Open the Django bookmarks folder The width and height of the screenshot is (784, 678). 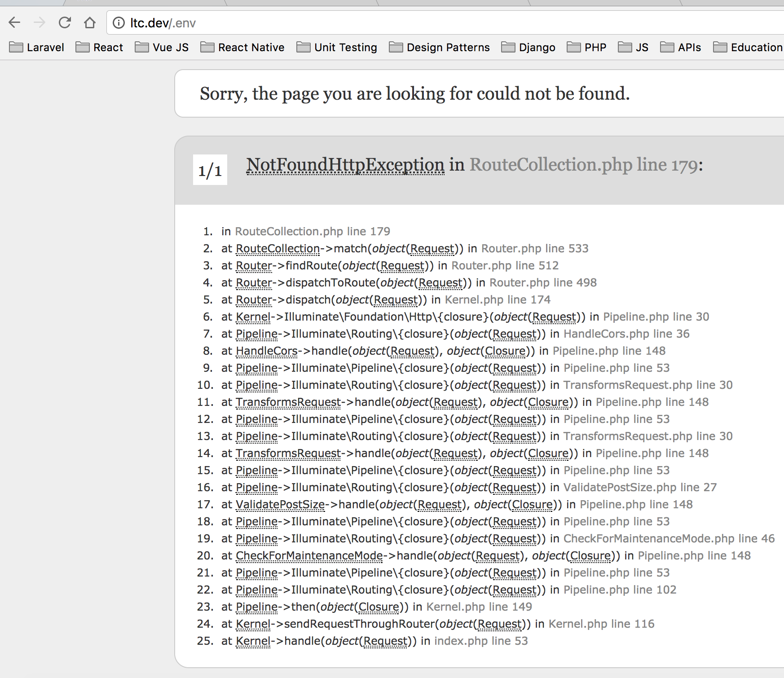[x=528, y=47]
